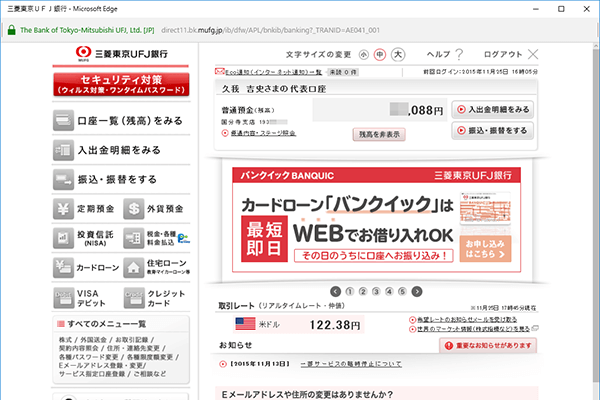Image resolution: width=600 pixels, height=400 pixels.
Task: Click 住所・連絡先変更 in the menu list
Action: [x=133, y=348]
